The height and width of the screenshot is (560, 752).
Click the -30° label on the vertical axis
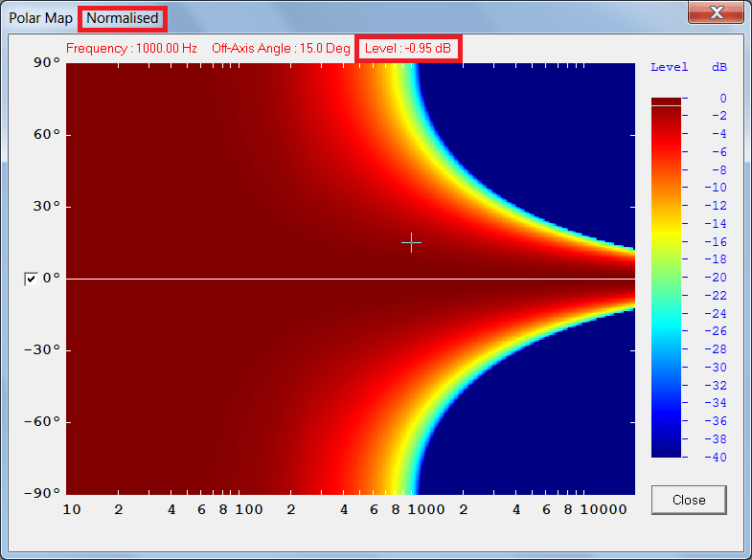tap(43, 349)
